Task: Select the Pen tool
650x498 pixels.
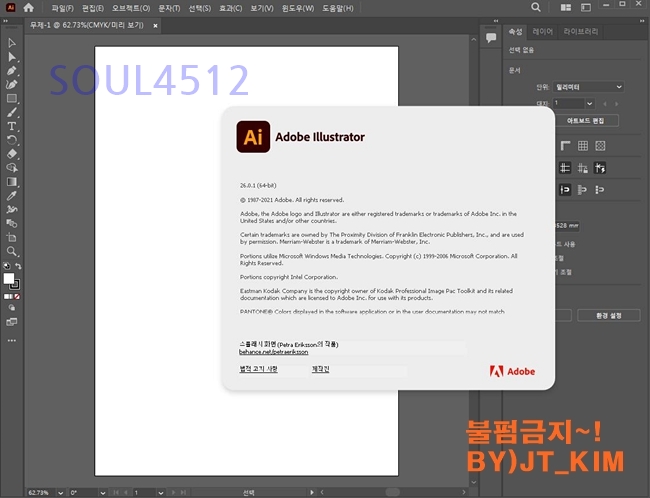Action: pyautogui.click(x=12, y=70)
